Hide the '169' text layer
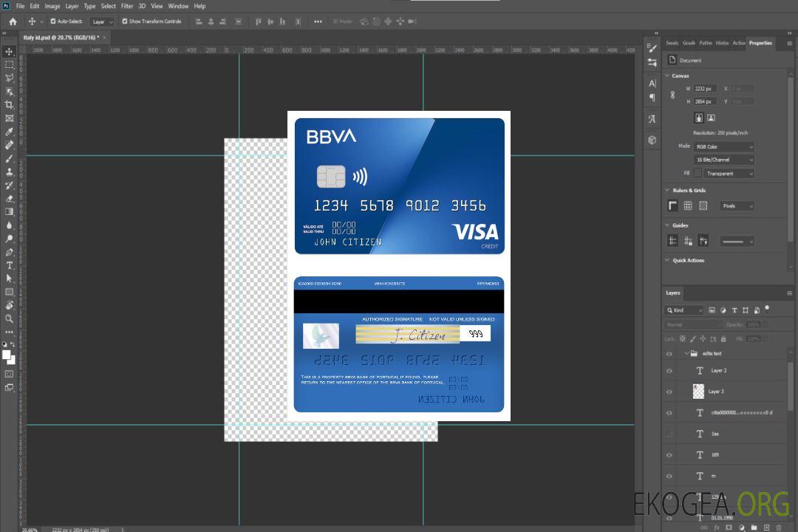 [669, 455]
